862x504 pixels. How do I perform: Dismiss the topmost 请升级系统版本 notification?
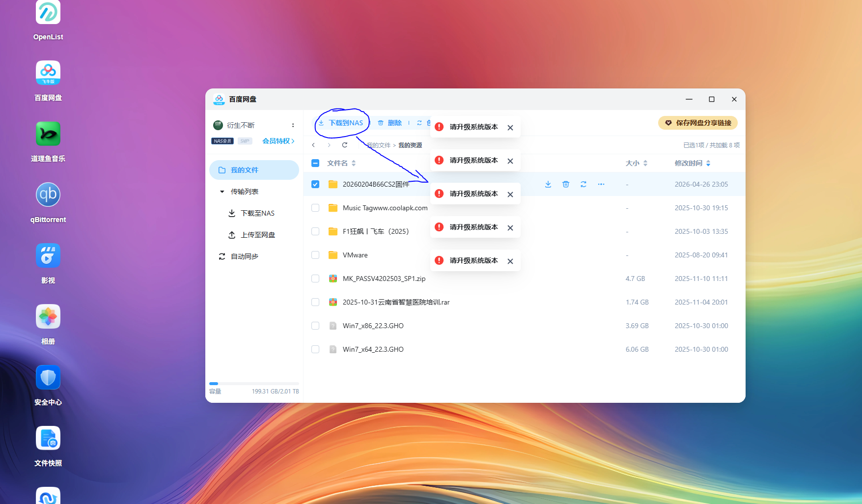click(x=510, y=128)
